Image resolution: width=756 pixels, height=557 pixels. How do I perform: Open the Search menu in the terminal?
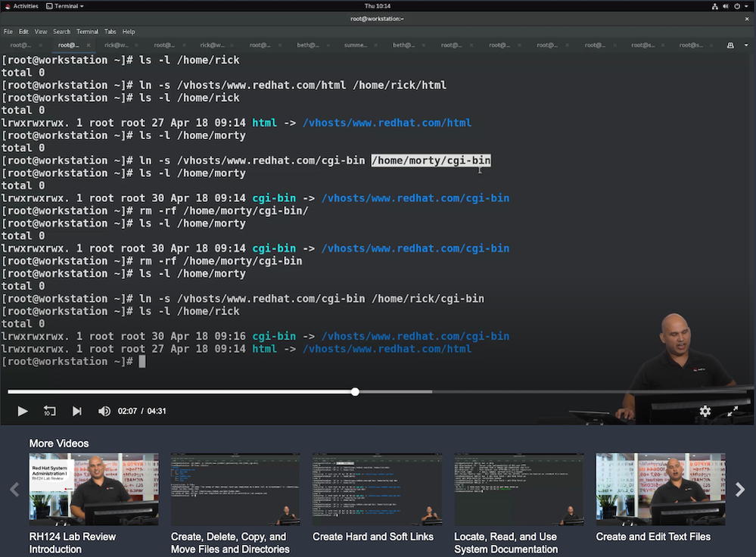pos(61,32)
